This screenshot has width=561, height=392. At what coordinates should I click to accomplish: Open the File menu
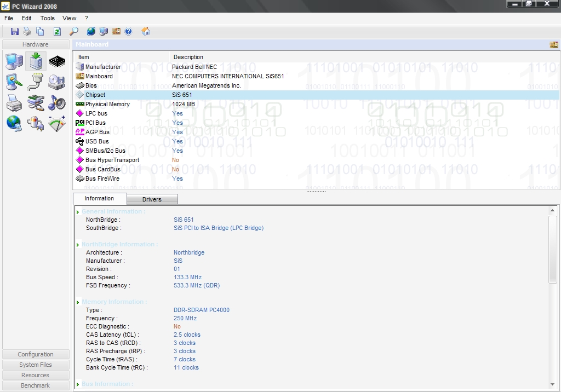pos(9,18)
